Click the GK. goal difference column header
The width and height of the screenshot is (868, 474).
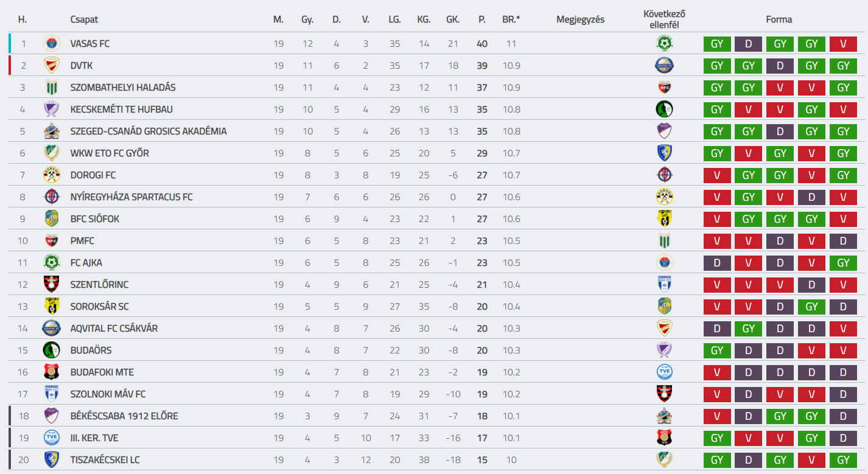[x=453, y=19]
